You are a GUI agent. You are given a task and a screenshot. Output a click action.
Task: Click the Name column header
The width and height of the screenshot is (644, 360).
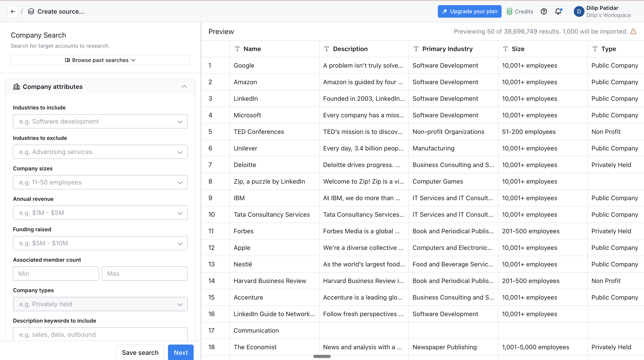pyautogui.click(x=252, y=49)
